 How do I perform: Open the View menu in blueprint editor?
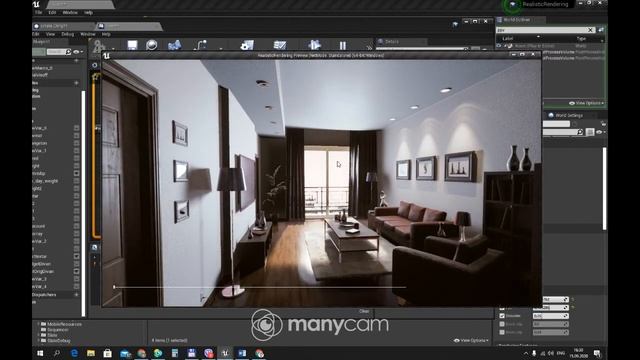point(50,34)
